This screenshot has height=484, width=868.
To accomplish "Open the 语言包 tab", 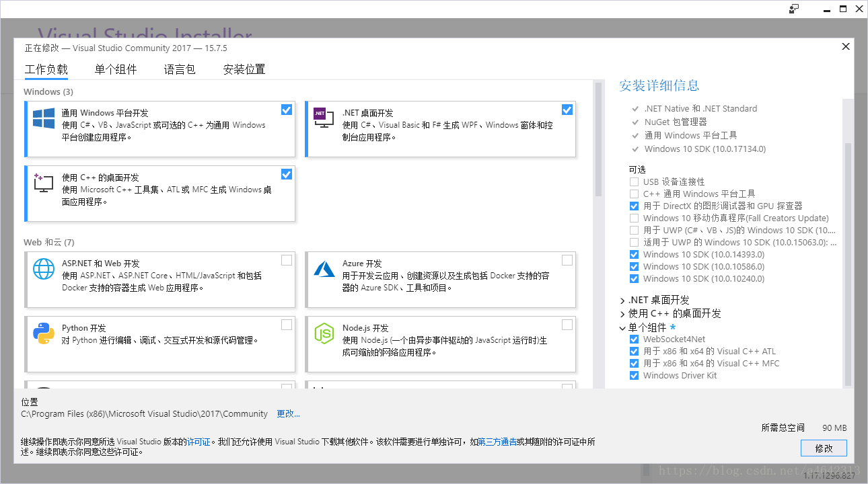I will tap(180, 69).
